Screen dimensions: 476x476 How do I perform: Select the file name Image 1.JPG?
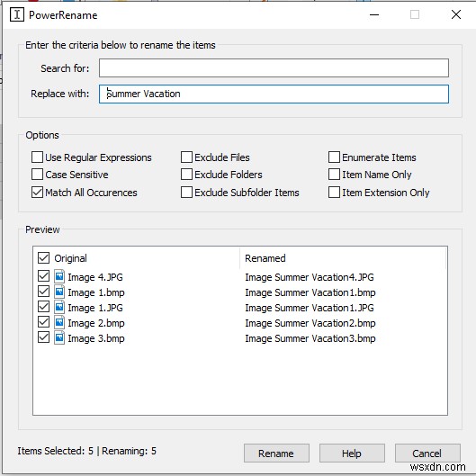click(95, 308)
